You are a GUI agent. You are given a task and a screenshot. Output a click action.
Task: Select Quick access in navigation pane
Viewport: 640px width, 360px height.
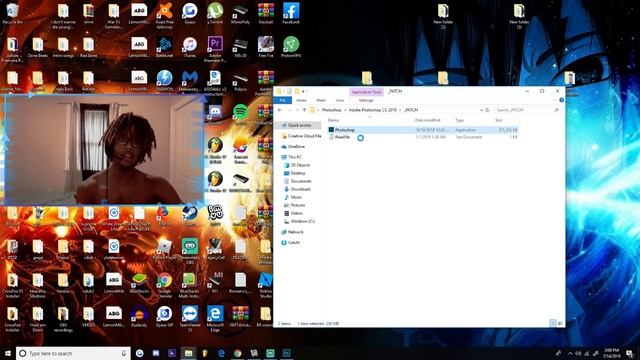click(299, 125)
